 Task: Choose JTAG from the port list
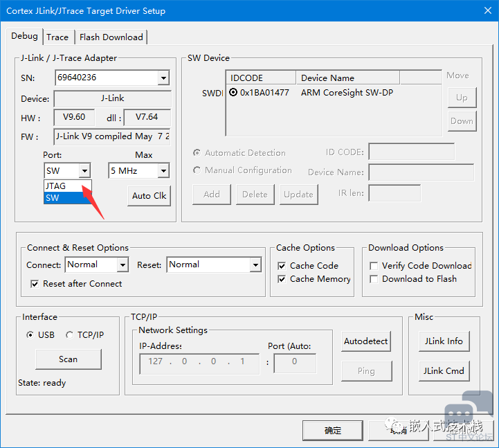[67, 186]
